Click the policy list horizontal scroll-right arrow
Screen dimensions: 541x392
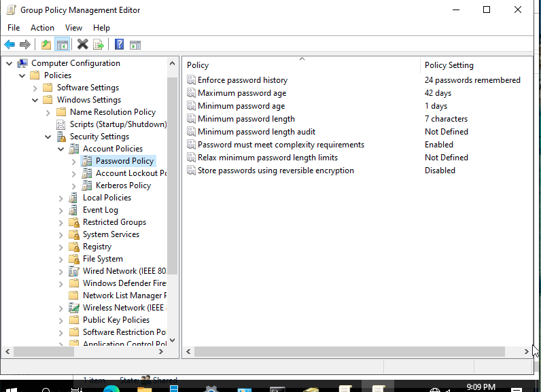click(x=526, y=352)
